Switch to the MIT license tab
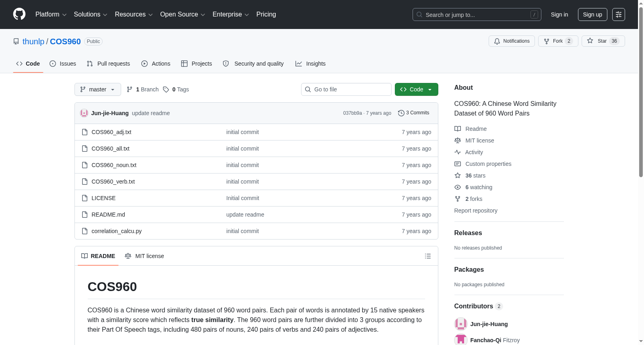 [144, 256]
